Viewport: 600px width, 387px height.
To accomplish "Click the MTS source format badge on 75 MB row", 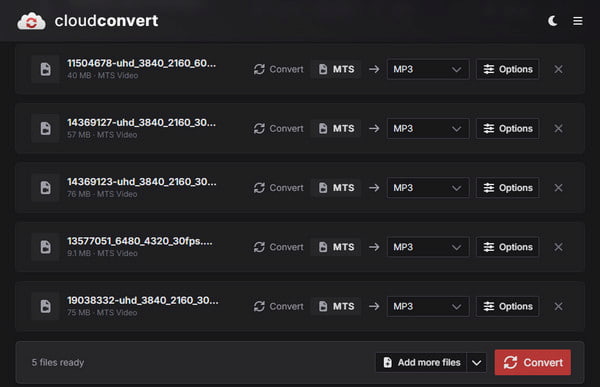I will tap(336, 307).
